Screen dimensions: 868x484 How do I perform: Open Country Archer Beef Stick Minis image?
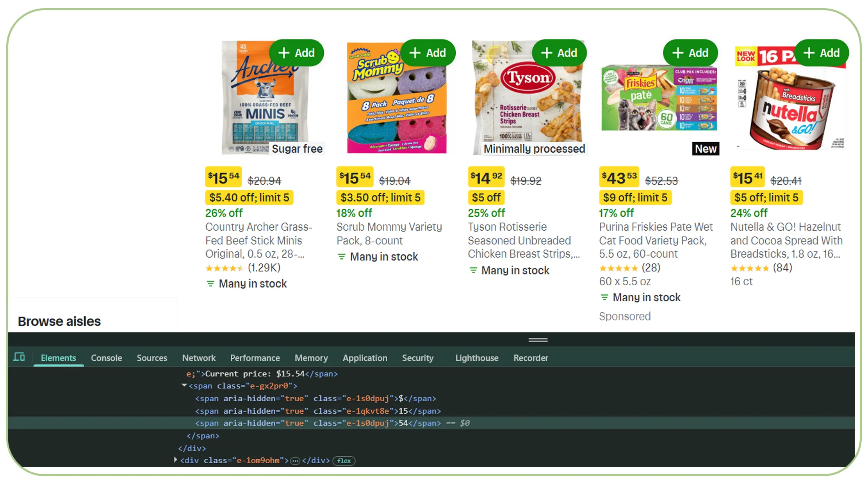pyautogui.click(x=265, y=98)
